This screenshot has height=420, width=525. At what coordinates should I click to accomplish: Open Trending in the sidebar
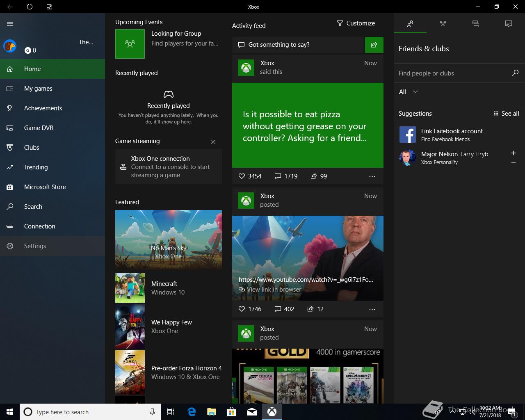pyautogui.click(x=52, y=167)
